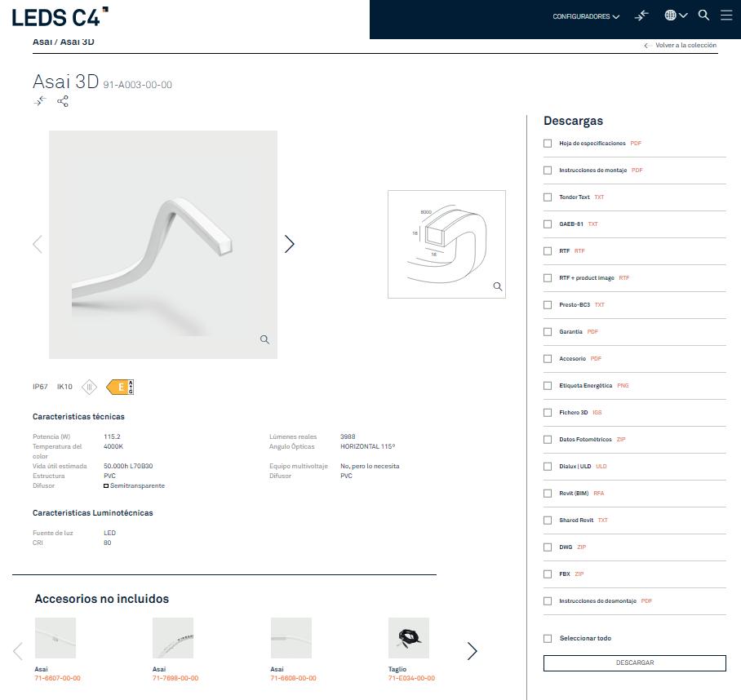
Task: Open the search magnifier in the header
Action: 703,16
